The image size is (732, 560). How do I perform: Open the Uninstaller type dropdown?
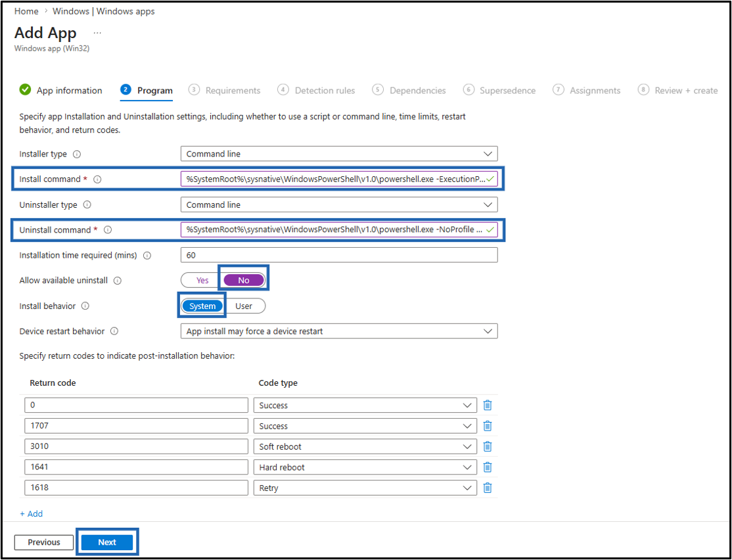pos(339,204)
